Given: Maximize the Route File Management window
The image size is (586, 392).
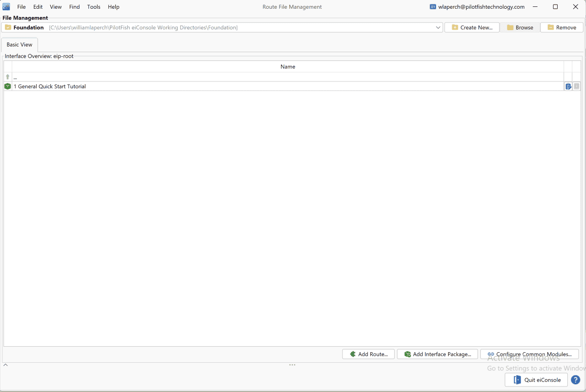Looking at the screenshot, I should tap(555, 7).
